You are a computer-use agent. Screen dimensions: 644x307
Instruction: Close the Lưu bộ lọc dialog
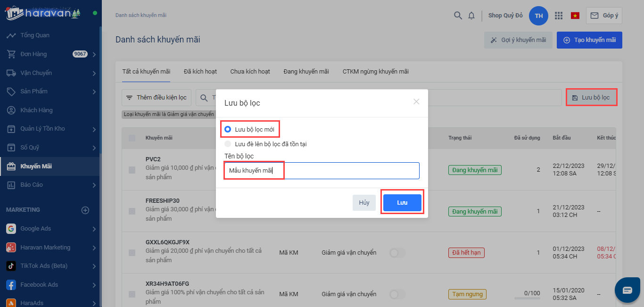(416, 101)
